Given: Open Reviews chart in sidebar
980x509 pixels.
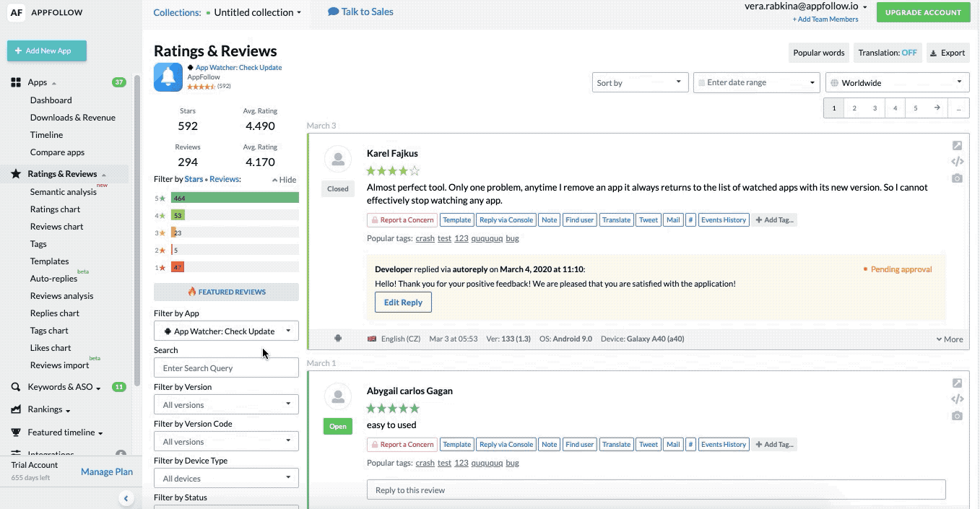Looking at the screenshot, I should pos(56,227).
